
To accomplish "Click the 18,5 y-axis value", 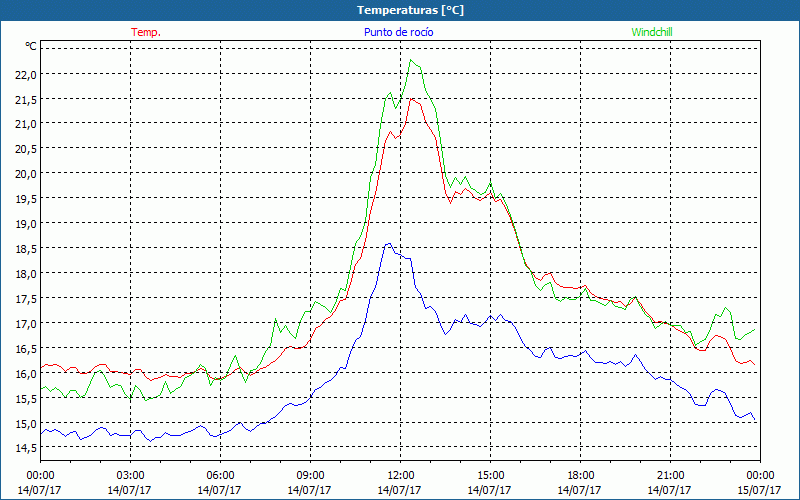I will coord(27,249).
